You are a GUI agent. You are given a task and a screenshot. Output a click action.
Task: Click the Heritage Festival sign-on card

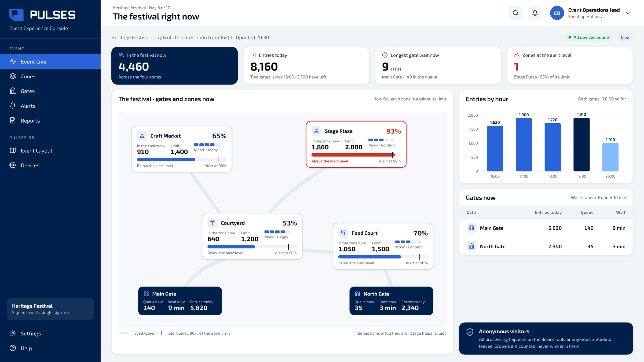pos(50,309)
